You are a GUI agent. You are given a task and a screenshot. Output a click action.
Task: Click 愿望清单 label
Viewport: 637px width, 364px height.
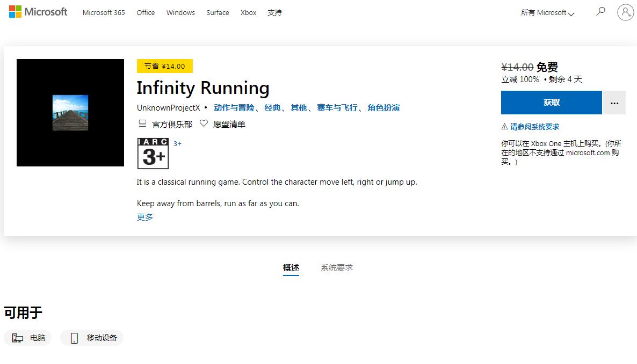[x=229, y=125]
